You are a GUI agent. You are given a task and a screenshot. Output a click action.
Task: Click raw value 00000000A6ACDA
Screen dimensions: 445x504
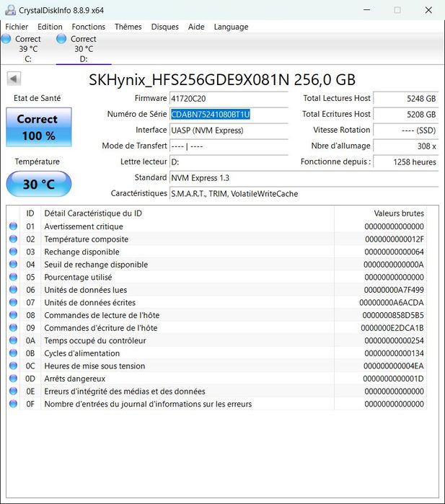click(392, 302)
